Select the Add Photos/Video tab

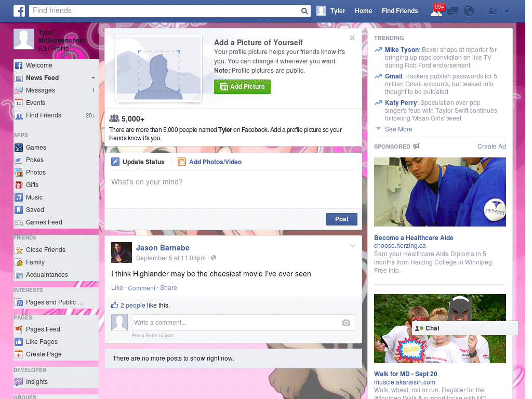(x=210, y=162)
